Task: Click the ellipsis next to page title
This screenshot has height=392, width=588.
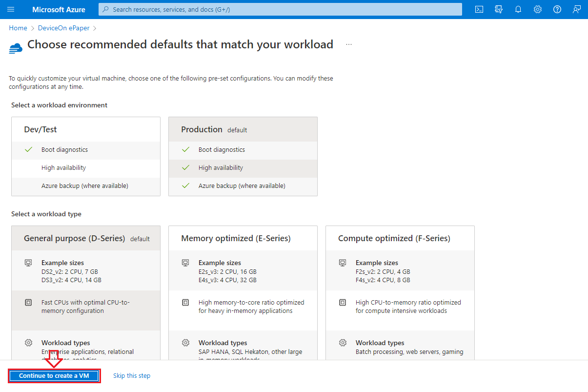Action: pyautogui.click(x=349, y=44)
